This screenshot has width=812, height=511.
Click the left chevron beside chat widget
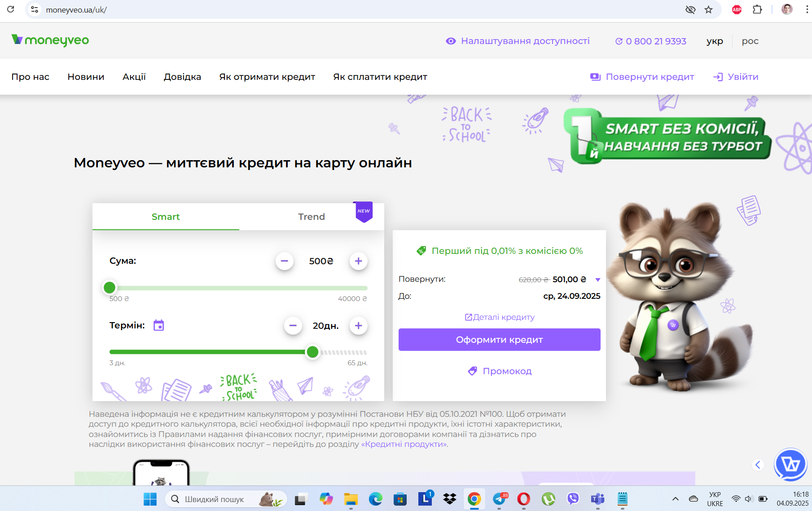[x=758, y=465]
